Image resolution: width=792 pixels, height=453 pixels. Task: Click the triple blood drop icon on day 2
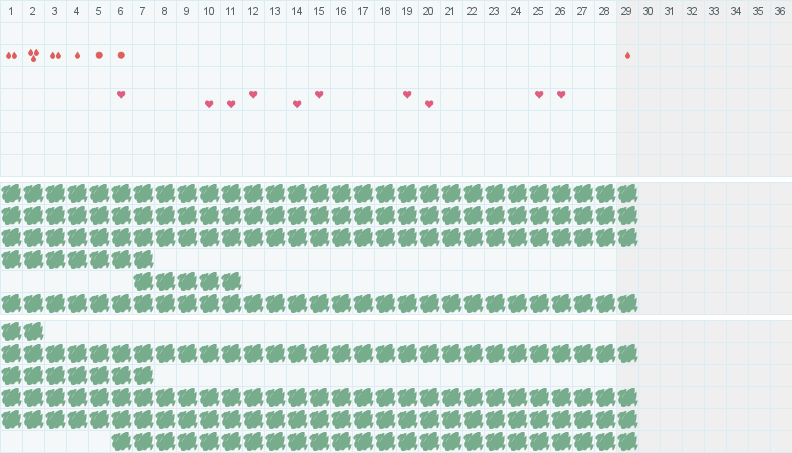(x=33, y=55)
